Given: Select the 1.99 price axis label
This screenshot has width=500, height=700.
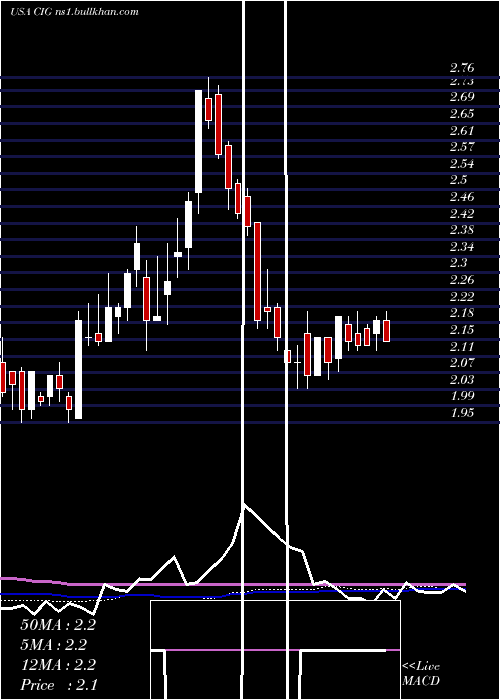Looking at the screenshot, I should coord(462,396).
